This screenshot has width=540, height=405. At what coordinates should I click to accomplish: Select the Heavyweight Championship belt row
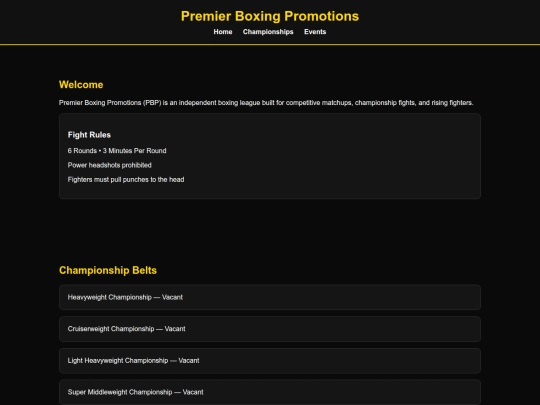pyautogui.click(x=270, y=297)
